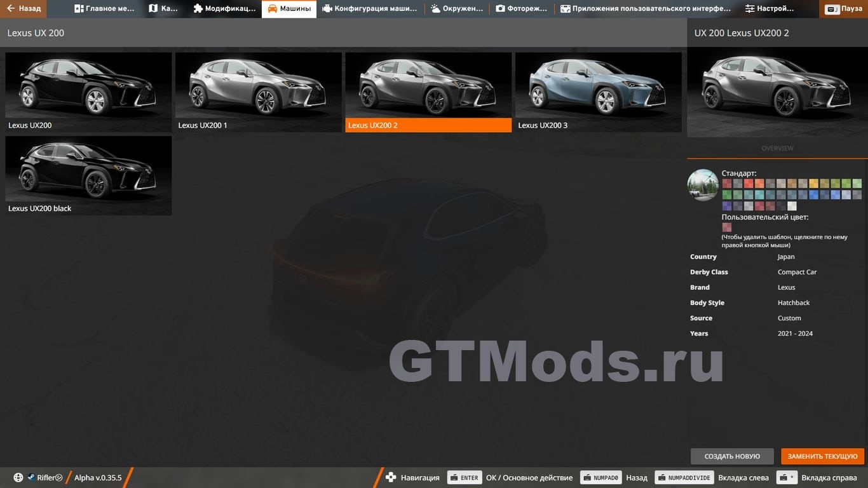
Task: Click the round environment preview icon
Action: click(x=703, y=185)
